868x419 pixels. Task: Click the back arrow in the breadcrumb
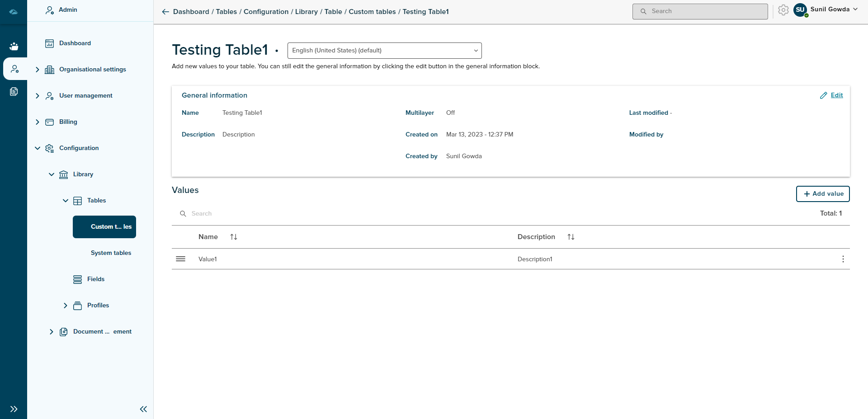click(165, 12)
